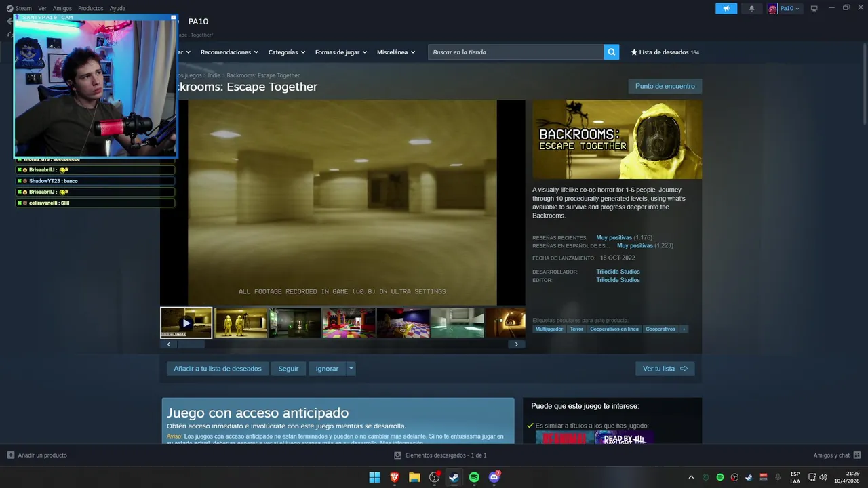This screenshot has width=868, height=488.
Task: Open File Explorer from the taskbar
Action: (414, 477)
